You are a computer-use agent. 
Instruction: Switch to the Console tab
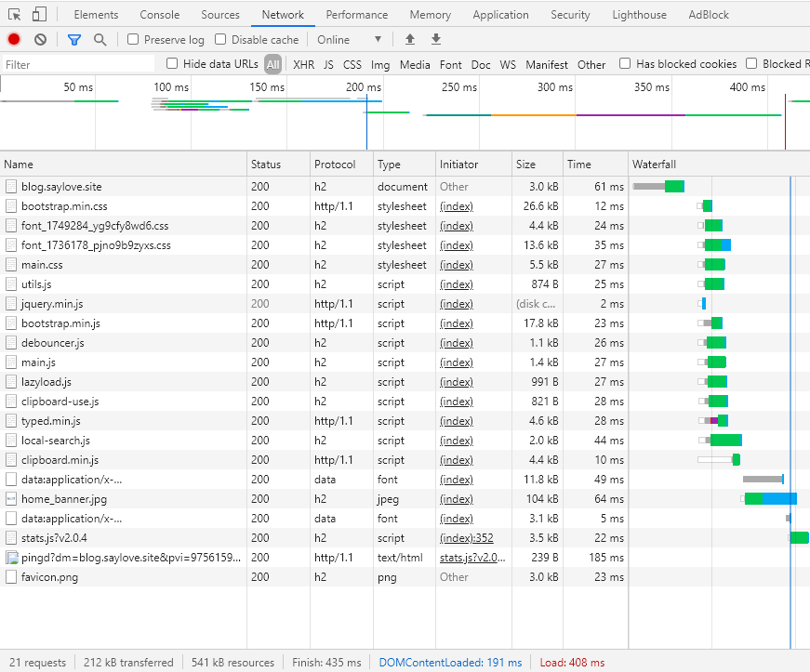[160, 15]
